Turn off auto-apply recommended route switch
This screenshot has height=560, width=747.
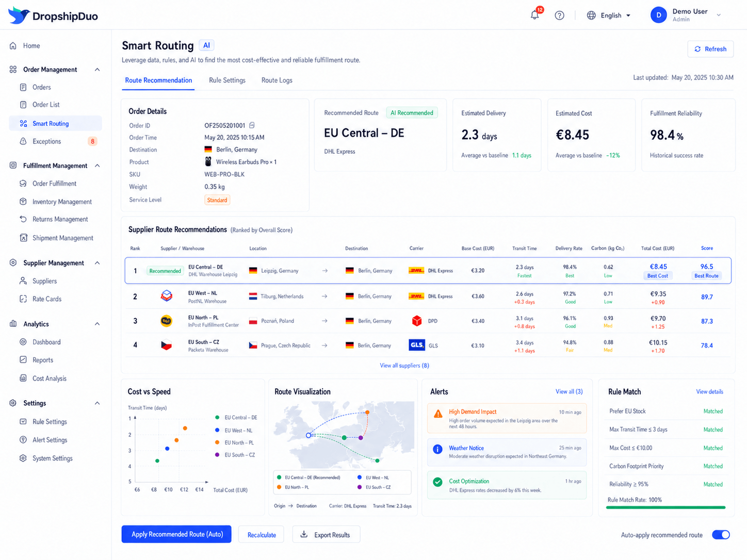pos(721,535)
